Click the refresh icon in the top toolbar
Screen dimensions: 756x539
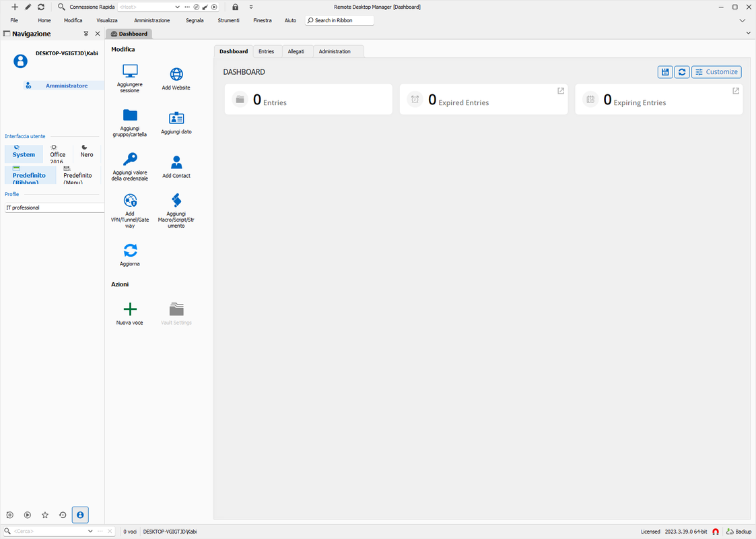[x=41, y=7]
